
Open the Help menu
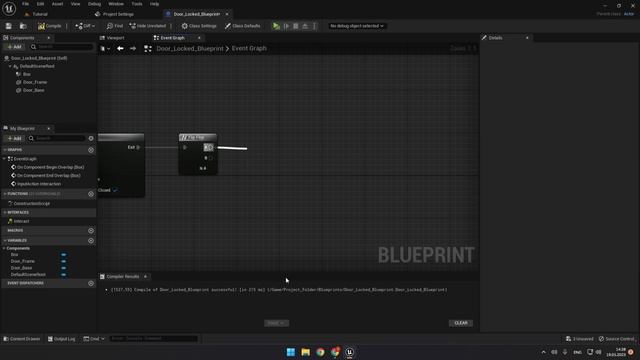point(154,4)
